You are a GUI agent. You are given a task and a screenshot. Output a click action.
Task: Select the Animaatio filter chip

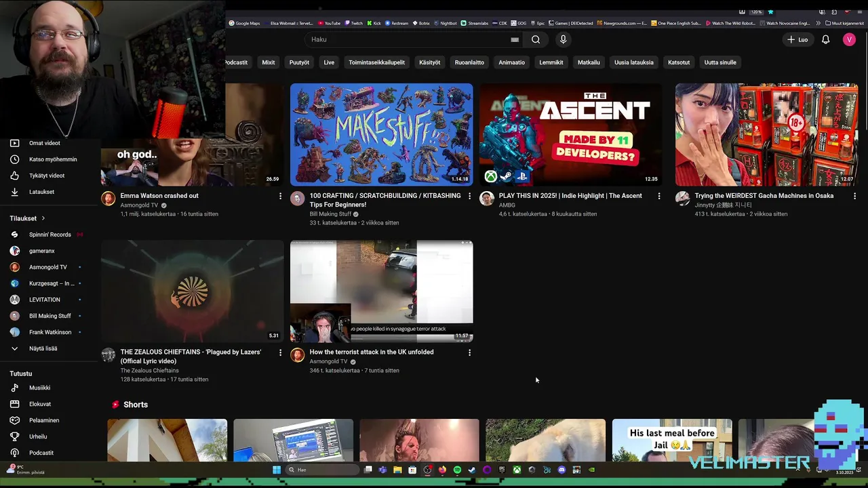511,62
